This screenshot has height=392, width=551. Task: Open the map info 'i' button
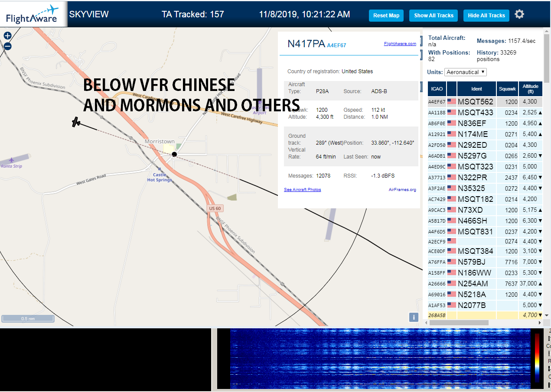(x=414, y=317)
